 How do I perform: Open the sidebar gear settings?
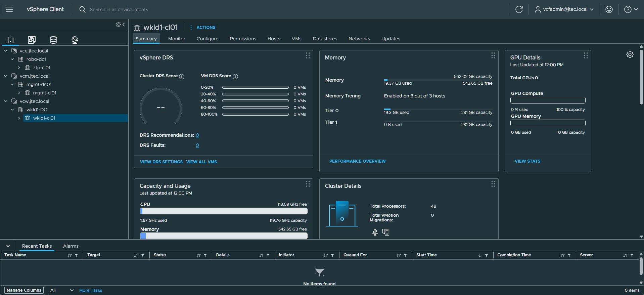pos(118,25)
